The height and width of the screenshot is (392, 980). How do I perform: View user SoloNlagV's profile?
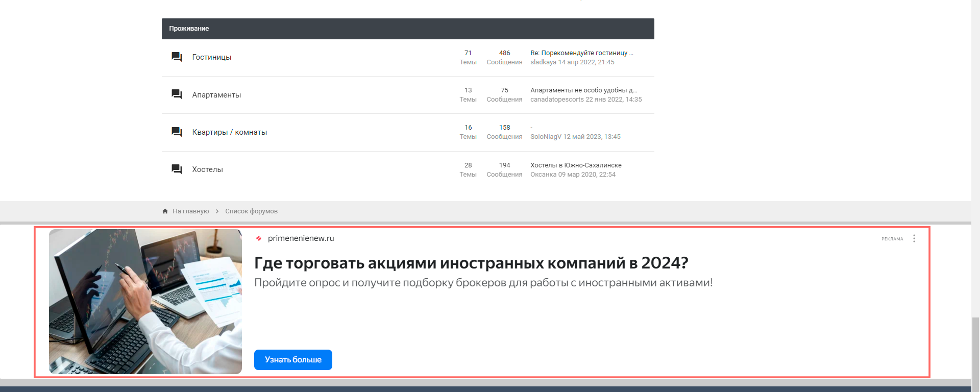click(x=546, y=136)
